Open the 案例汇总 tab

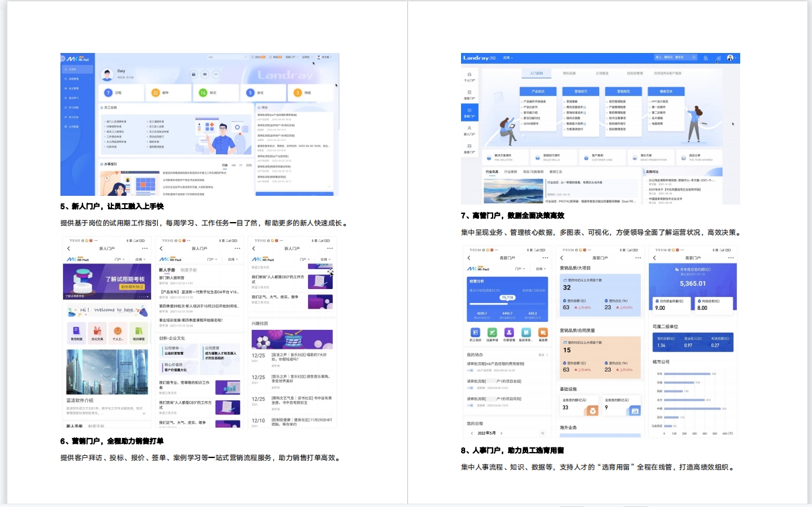(x=556, y=172)
